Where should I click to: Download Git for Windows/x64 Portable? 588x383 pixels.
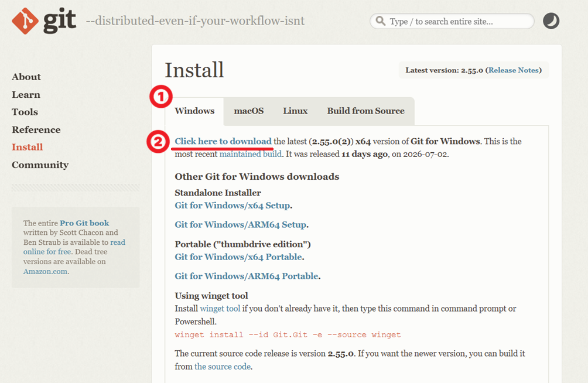click(x=238, y=257)
